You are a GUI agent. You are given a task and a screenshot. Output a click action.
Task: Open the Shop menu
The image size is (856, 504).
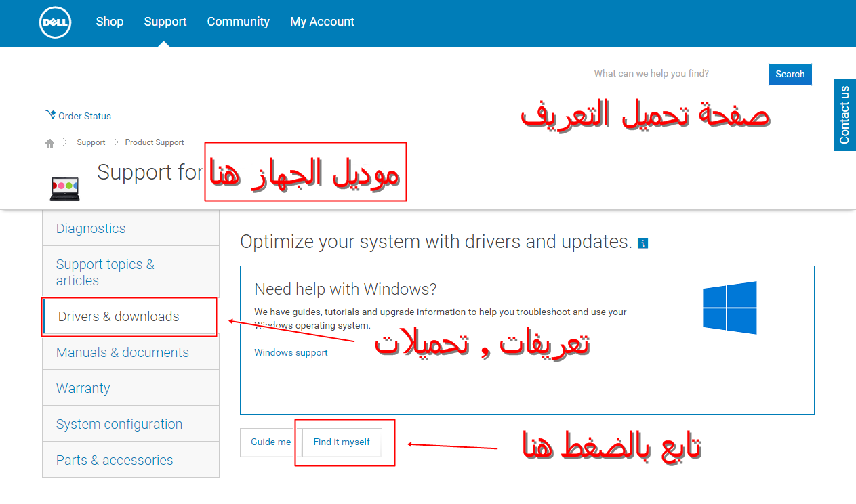[110, 22]
